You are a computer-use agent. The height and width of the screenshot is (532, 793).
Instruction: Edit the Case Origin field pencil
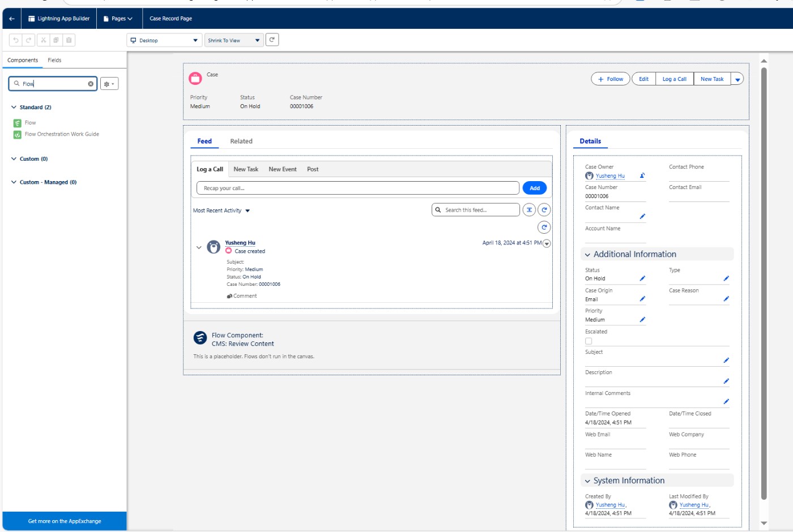642,299
